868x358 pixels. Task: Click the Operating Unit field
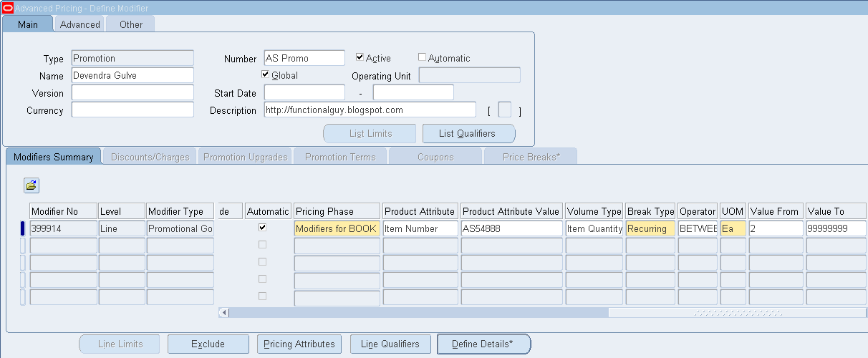tap(469, 76)
